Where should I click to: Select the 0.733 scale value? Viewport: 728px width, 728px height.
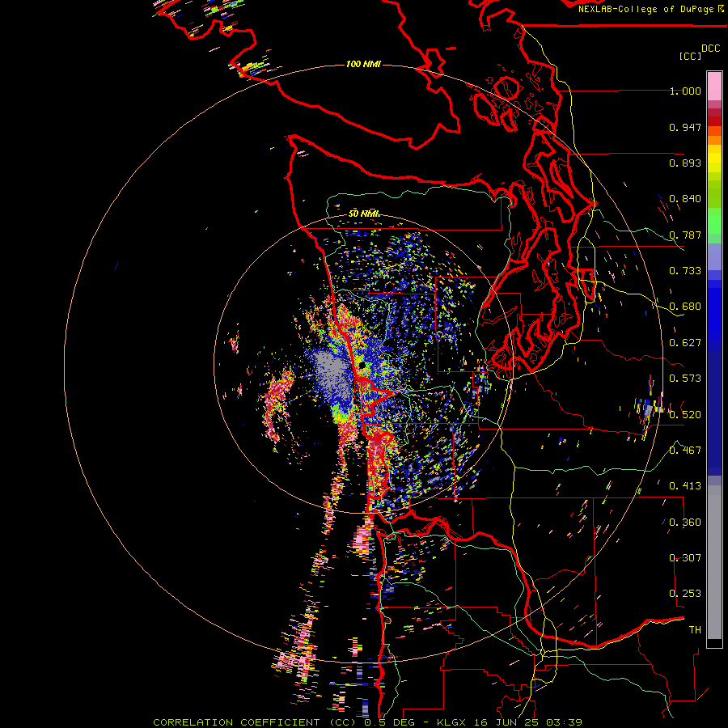685,271
